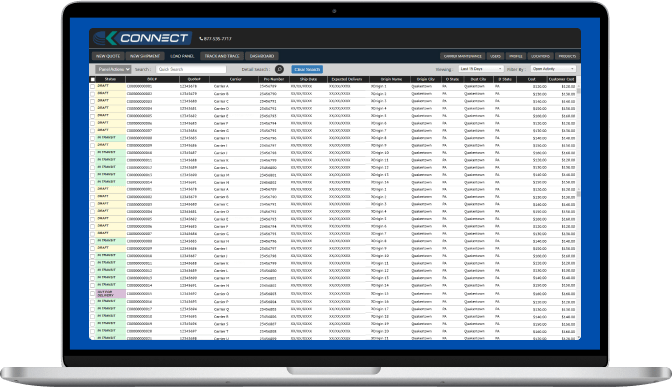Viewport: 672px width, 387px height.
Task: Click into the Quick Search field
Action: pos(191,69)
